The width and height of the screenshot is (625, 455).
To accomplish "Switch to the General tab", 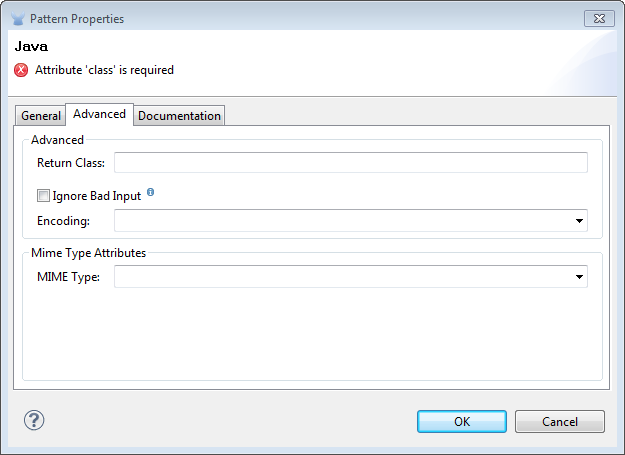I will [41, 116].
